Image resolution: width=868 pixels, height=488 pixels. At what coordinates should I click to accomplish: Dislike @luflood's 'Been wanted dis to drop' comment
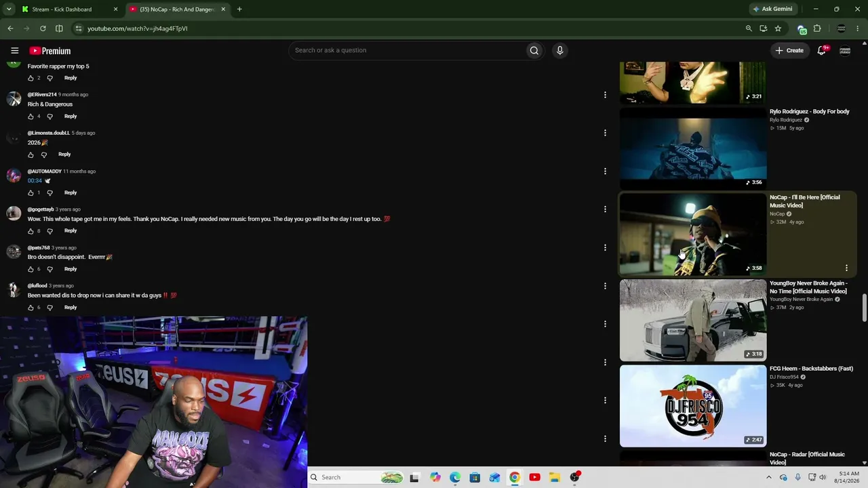tap(50, 308)
